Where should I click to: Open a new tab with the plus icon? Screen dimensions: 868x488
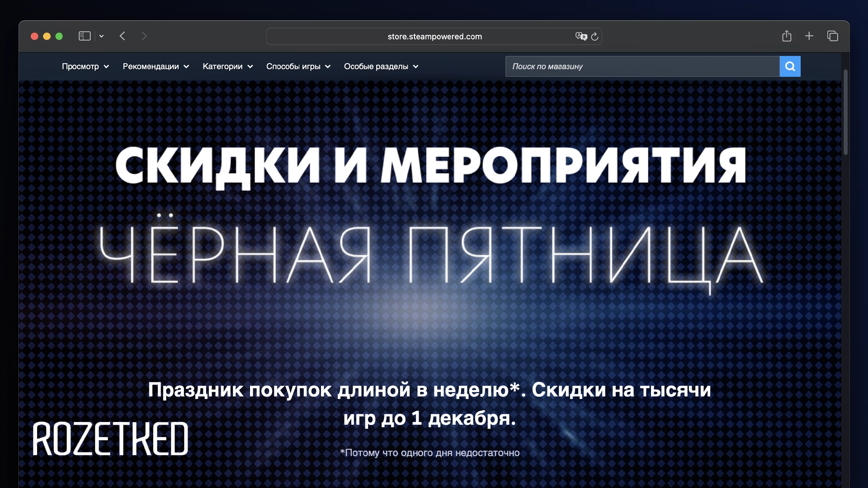pyautogui.click(x=809, y=36)
